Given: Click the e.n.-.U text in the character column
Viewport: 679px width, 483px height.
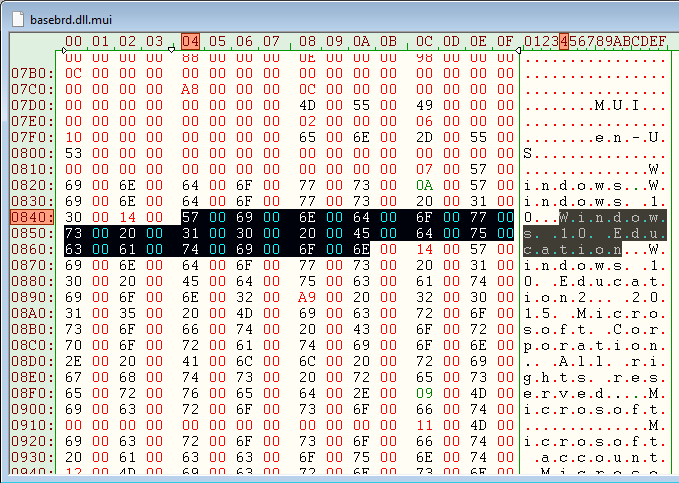Looking at the screenshot, I should click(x=626, y=137).
